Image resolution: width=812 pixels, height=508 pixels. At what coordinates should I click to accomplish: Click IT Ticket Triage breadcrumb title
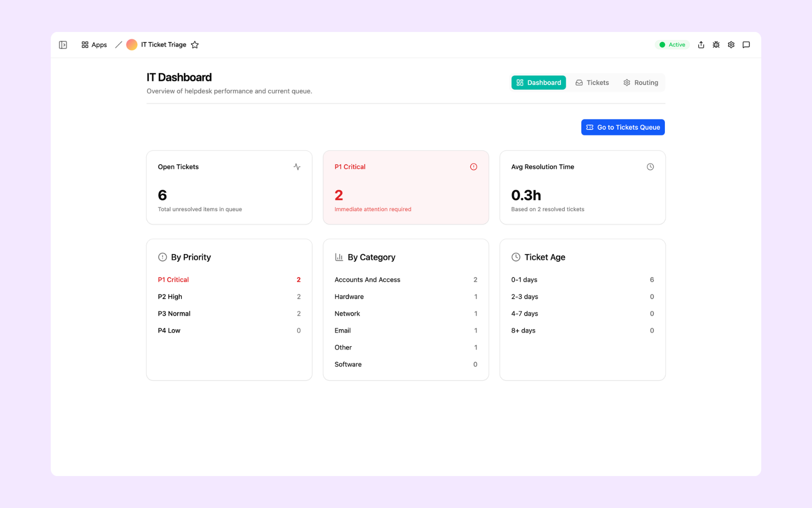point(164,45)
